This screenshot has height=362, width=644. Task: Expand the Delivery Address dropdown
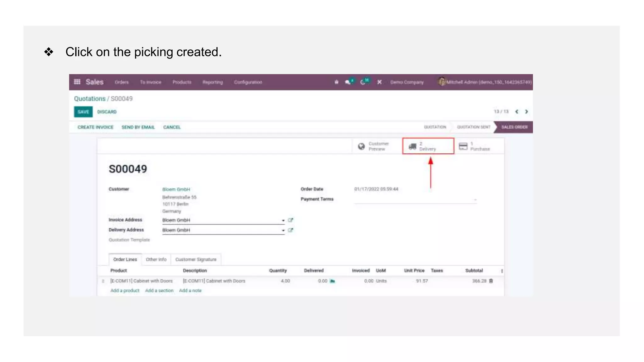(x=283, y=231)
